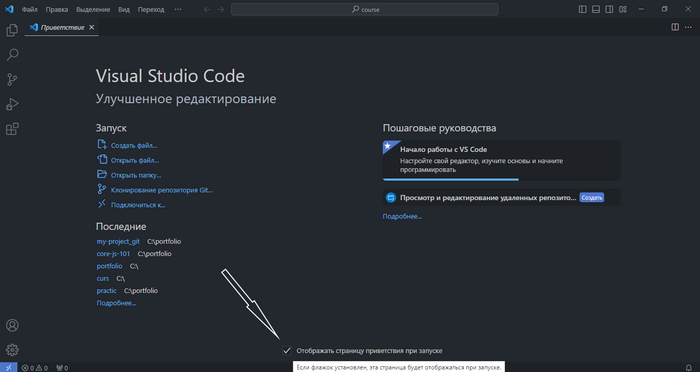
Task: Uncheck Отображать страницу приветствия при запуске
Action: [287, 351]
